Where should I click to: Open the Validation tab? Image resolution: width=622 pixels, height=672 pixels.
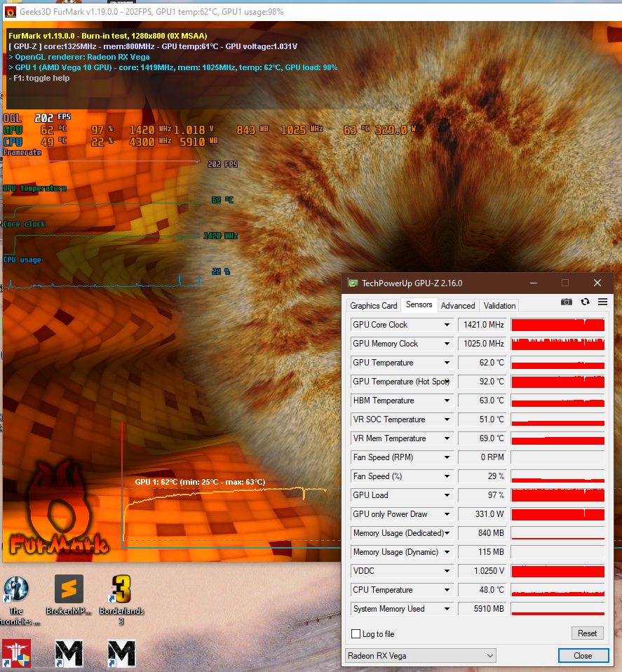tap(499, 306)
